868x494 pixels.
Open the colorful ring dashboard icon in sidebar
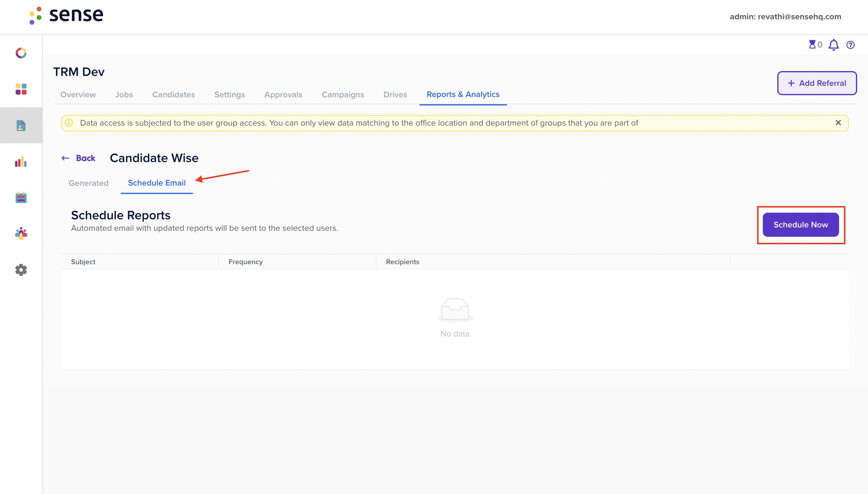(x=21, y=53)
